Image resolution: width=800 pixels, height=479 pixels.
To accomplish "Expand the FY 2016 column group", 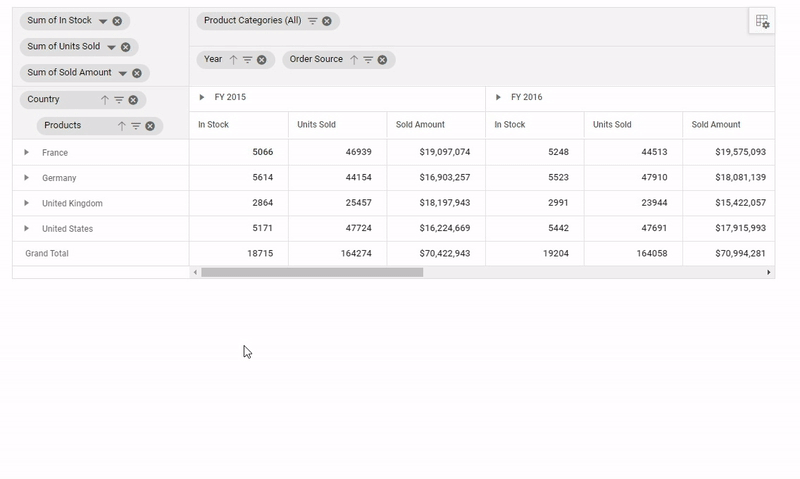I will pyautogui.click(x=498, y=98).
